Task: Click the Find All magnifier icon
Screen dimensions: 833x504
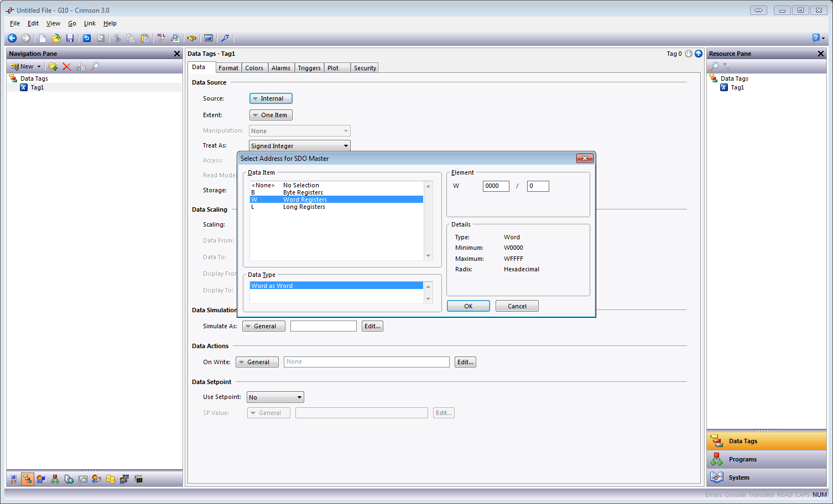Action: tap(161, 38)
